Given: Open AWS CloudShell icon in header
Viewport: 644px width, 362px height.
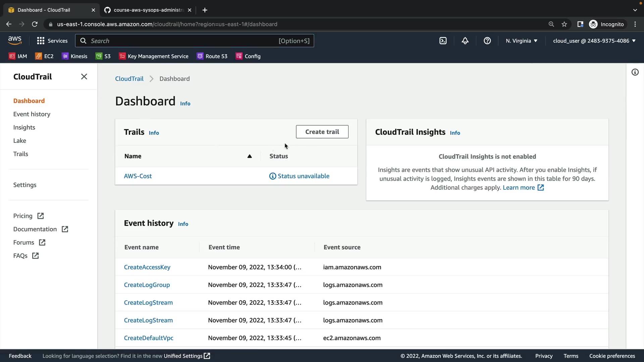Looking at the screenshot, I should 443,41.
